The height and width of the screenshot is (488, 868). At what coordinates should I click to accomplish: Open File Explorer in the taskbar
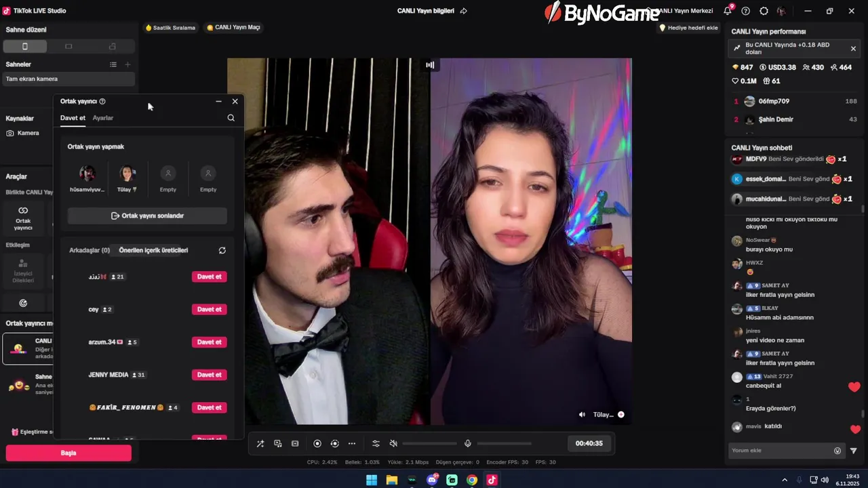point(392,480)
